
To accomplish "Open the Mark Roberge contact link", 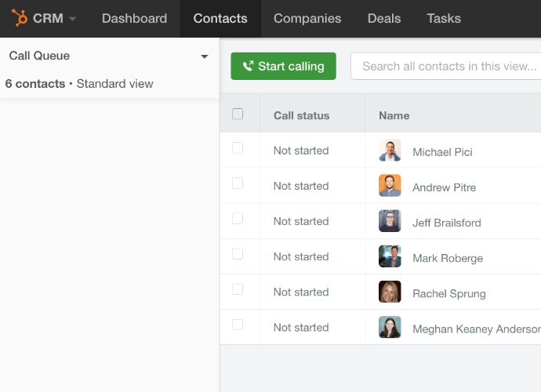I will click(448, 258).
